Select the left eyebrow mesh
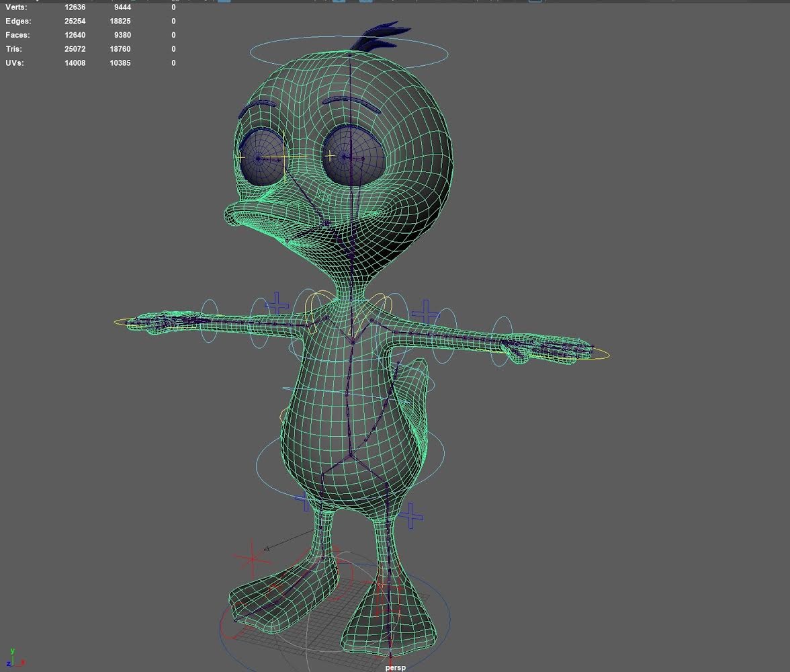 [255, 106]
